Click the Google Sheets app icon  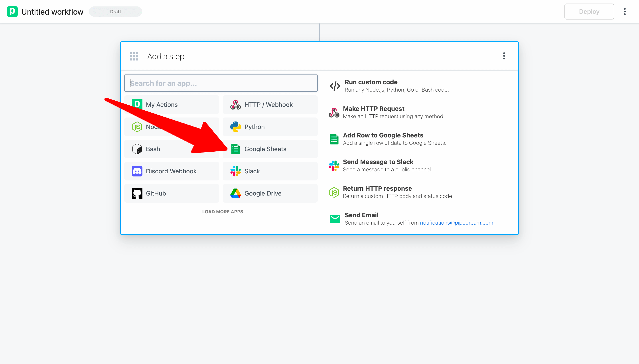point(236,149)
